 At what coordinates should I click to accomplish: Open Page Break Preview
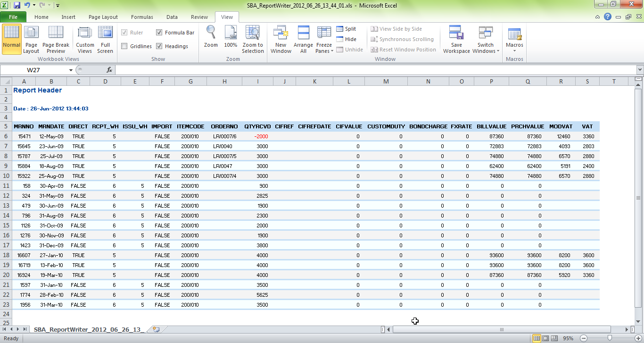pyautogui.click(x=56, y=40)
